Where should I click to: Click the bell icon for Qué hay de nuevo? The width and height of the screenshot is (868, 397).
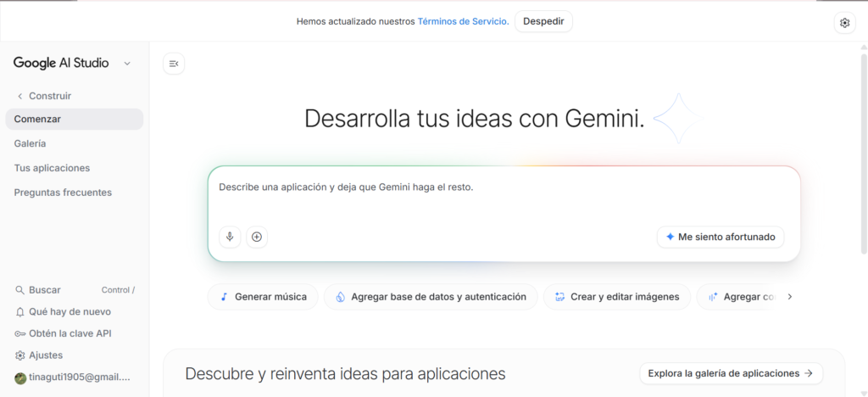point(20,311)
